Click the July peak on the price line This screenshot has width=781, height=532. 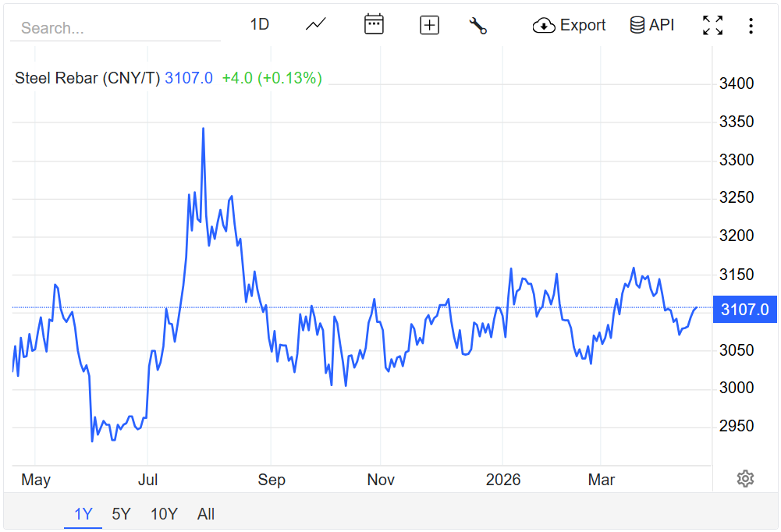(204, 129)
